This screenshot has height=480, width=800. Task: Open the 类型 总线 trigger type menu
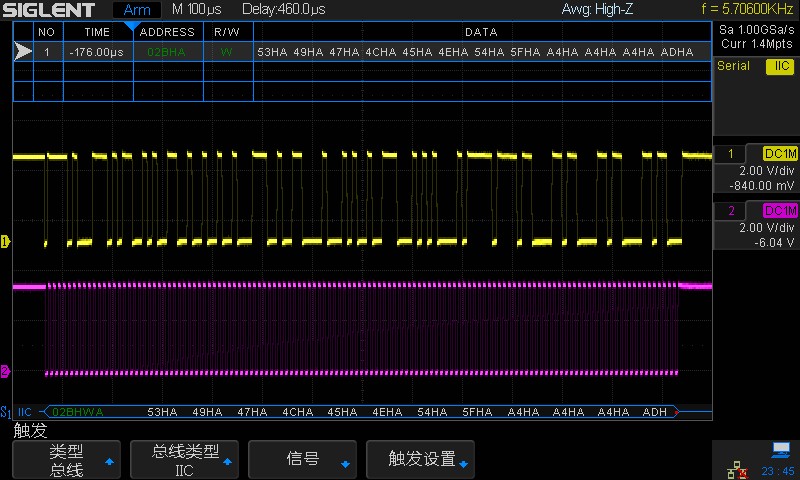(66, 460)
